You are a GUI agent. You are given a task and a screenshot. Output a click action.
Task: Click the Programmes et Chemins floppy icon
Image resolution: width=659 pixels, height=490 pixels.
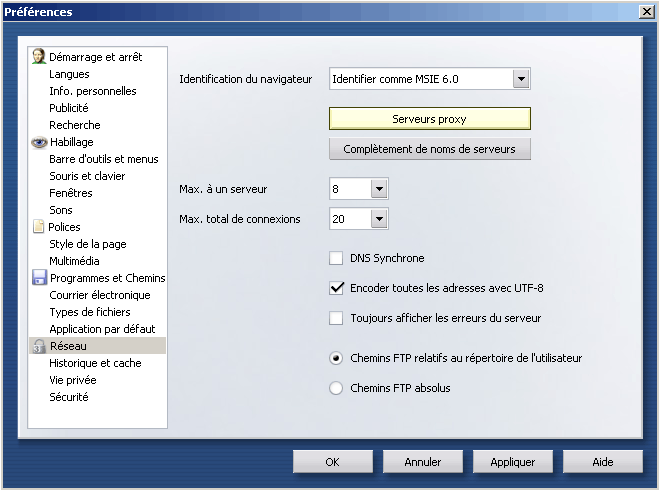click(39, 278)
